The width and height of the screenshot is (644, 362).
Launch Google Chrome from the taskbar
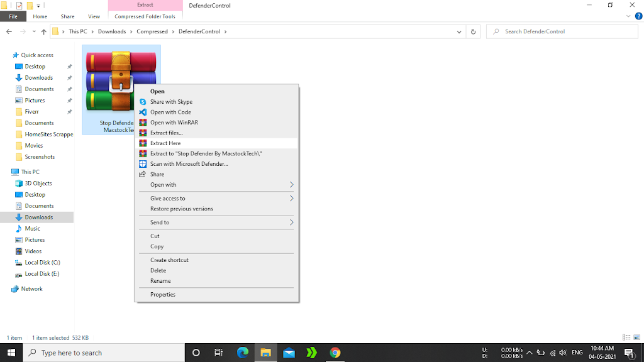pyautogui.click(x=335, y=353)
